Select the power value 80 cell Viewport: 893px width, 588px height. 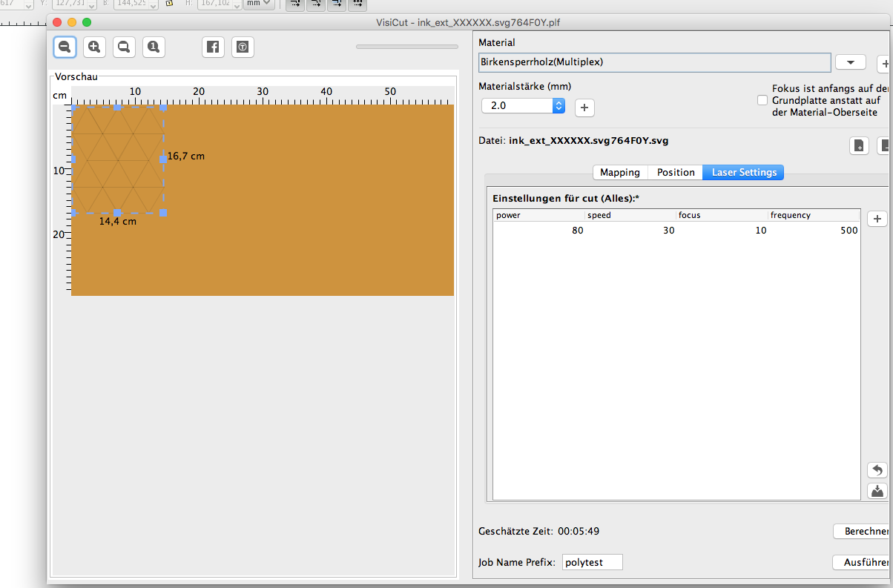[x=538, y=231]
